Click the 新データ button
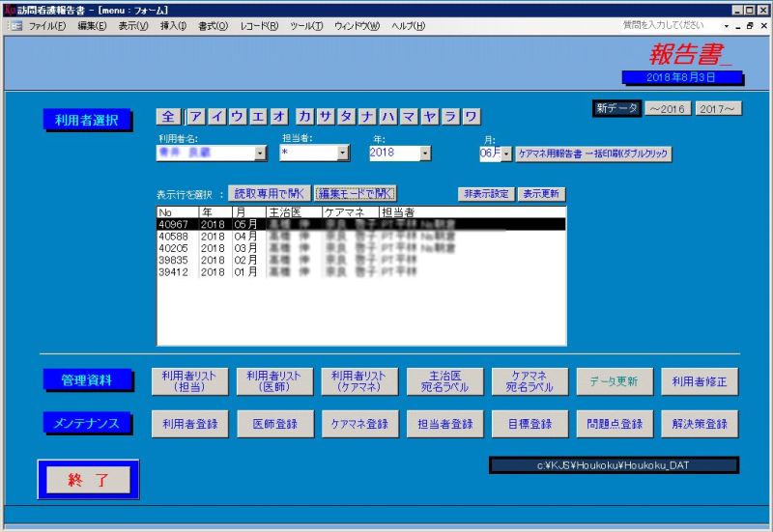773x532 pixels. pos(616,109)
